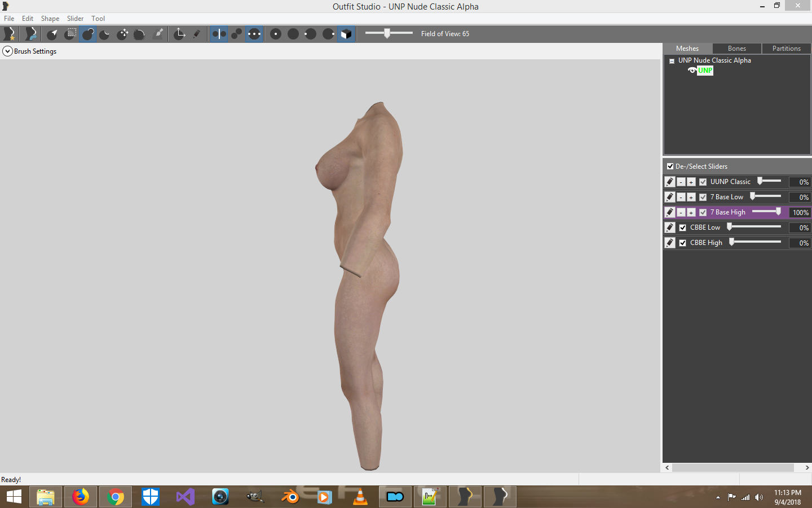Click edit pencil for 7 Base High

[670, 212]
